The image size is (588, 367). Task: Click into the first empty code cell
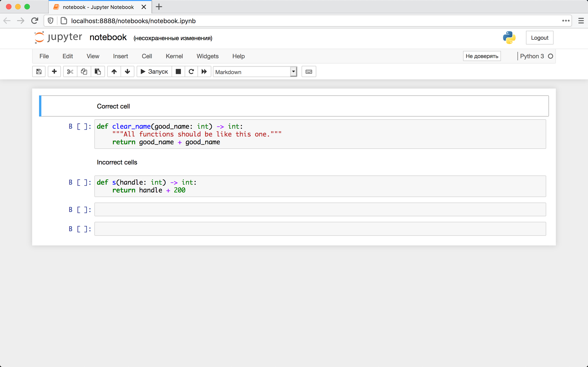[320, 209]
